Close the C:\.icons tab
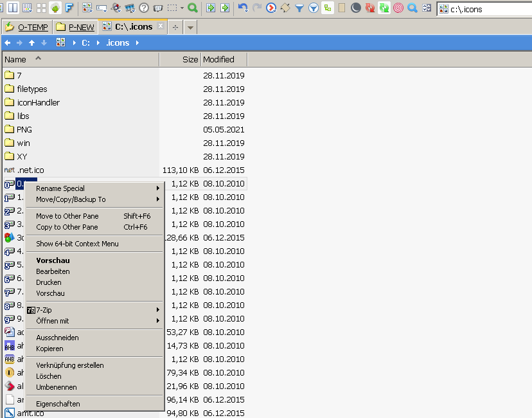Screen dimensions: 532x418 pos(161,26)
